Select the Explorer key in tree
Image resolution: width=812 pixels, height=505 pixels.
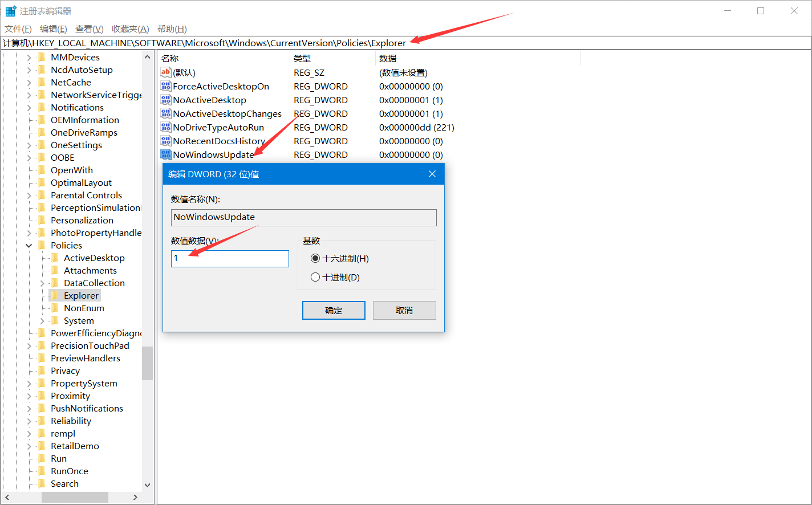coord(82,295)
